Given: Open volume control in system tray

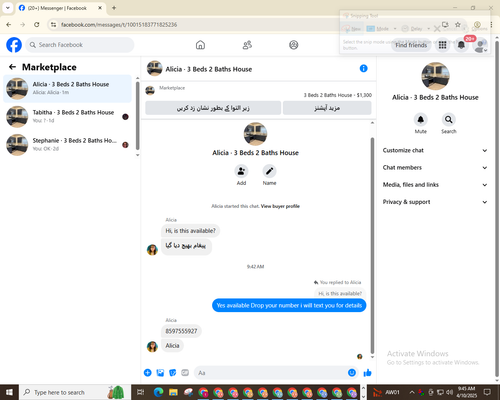Looking at the screenshot, I should (449, 392).
